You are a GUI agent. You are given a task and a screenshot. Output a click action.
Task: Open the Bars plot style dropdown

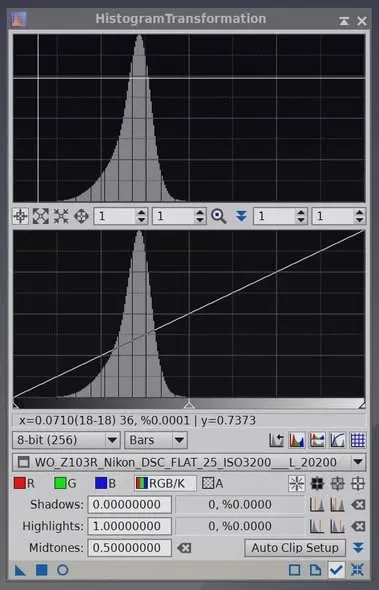tap(156, 440)
